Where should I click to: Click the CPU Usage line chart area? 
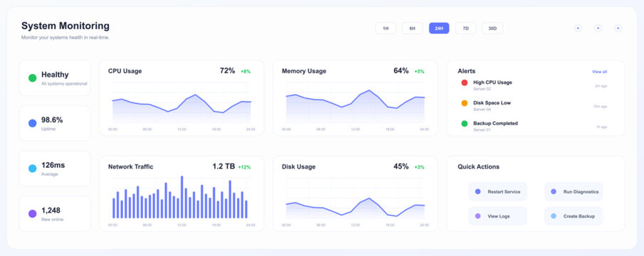(x=181, y=102)
